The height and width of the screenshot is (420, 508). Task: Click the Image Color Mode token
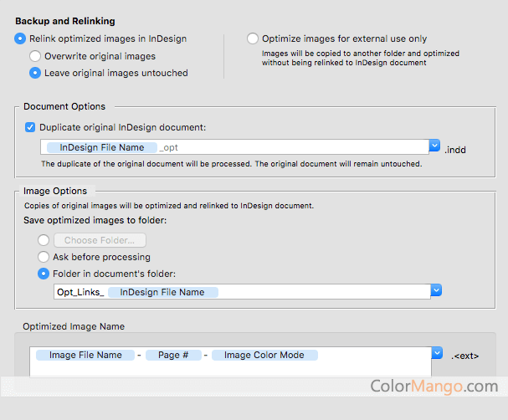(264, 355)
